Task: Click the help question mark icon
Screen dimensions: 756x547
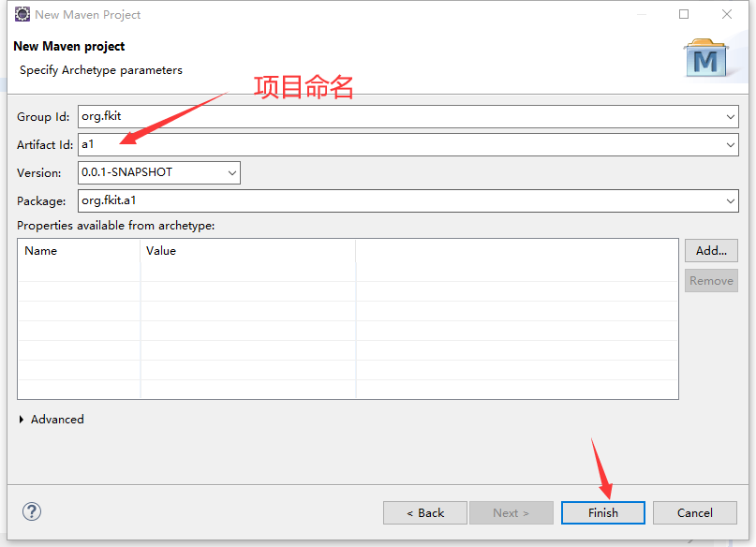Action: click(x=32, y=511)
